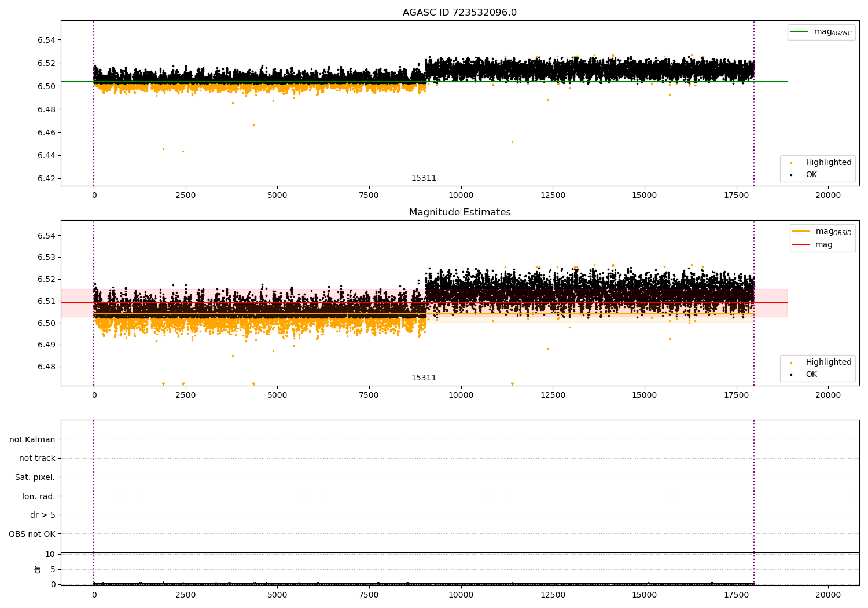Click the red 'mag' legend line sample
This screenshot has height=608, width=868.
(801, 244)
